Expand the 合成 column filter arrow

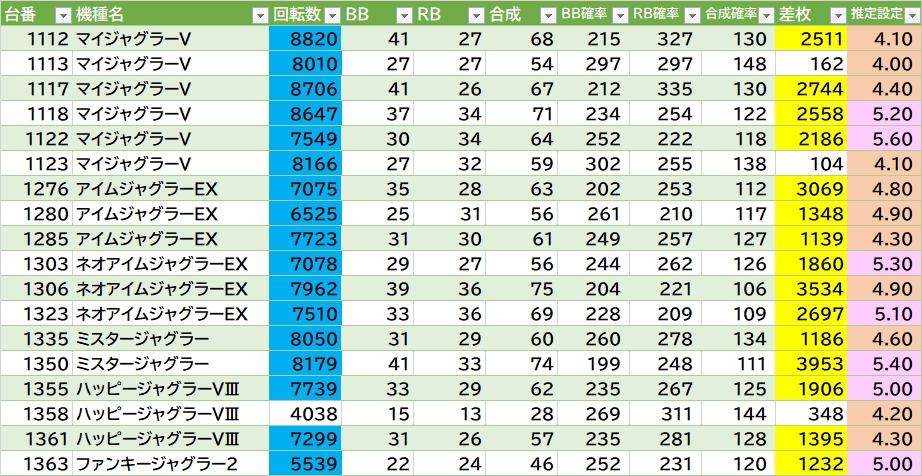point(547,14)
